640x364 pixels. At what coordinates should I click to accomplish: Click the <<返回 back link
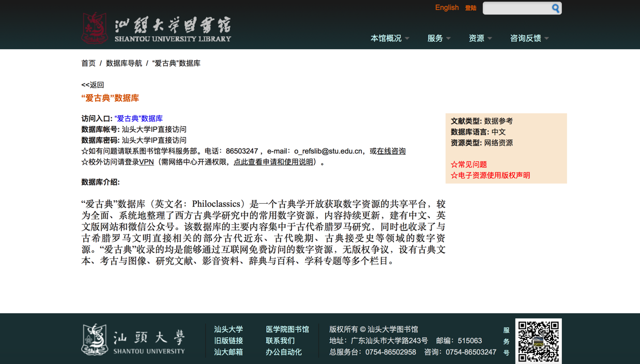tap(93, 85)
